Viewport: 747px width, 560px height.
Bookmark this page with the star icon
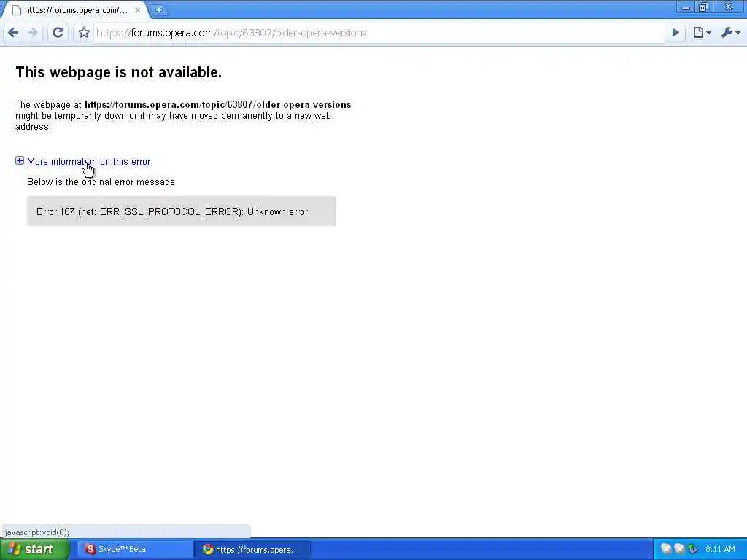click(84, 33)
